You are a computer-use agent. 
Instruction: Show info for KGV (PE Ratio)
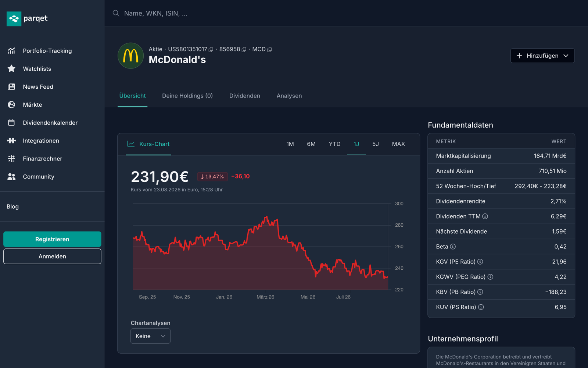point(480,262)
